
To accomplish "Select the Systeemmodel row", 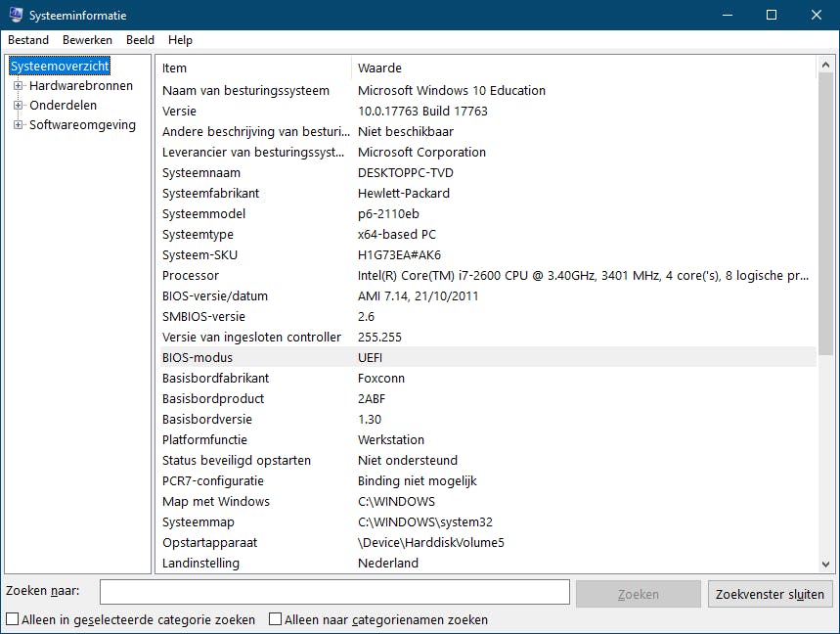I will pyautogui.click(x=488, y=214).
